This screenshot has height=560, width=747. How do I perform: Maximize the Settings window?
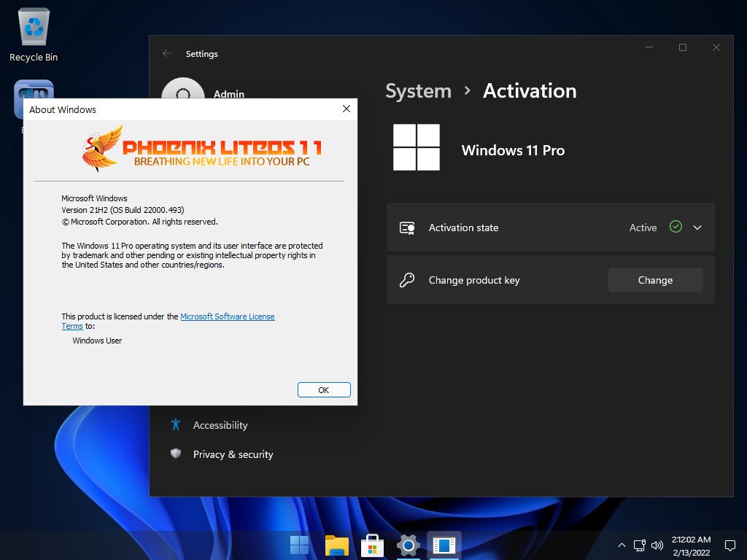pos(682,47)
